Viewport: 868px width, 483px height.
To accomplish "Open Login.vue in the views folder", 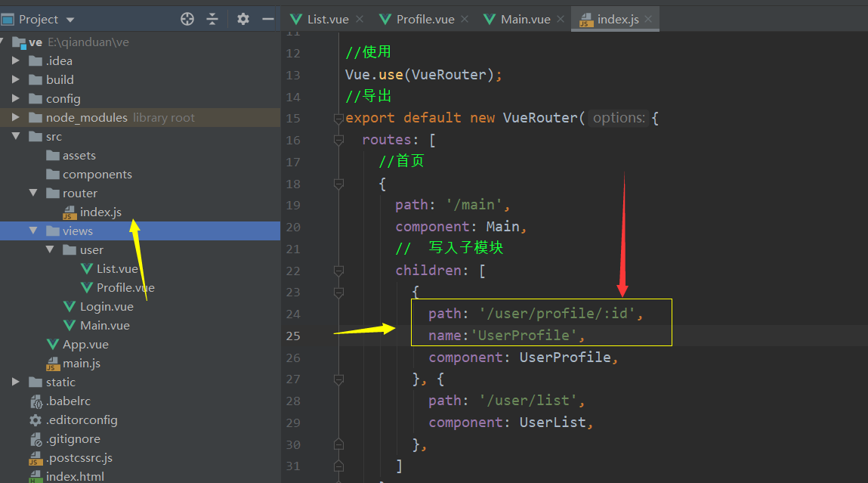I will pyautogui.click(x=107, y=306).
